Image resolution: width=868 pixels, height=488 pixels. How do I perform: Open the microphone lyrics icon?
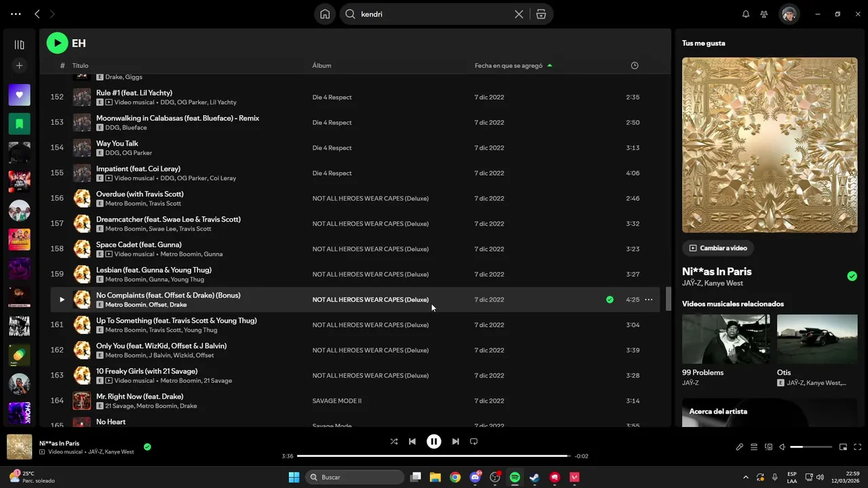coord(740,447)
